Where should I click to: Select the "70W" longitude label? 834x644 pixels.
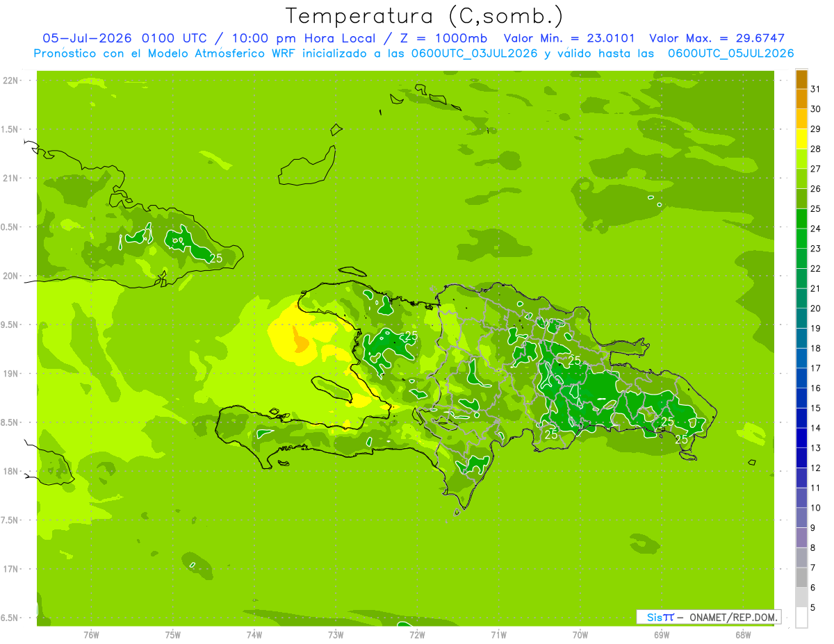point(580,634)
